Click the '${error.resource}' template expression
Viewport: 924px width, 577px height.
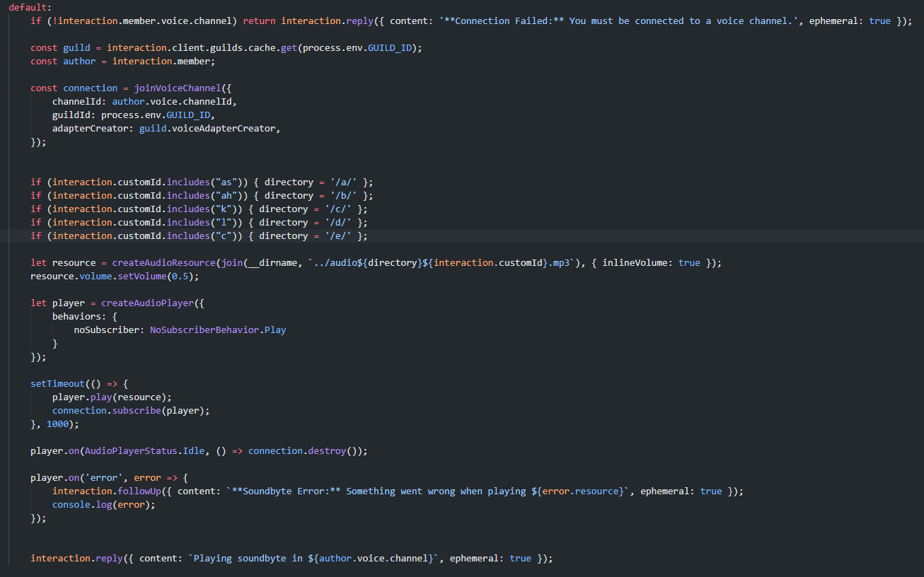tap(577, 491)
